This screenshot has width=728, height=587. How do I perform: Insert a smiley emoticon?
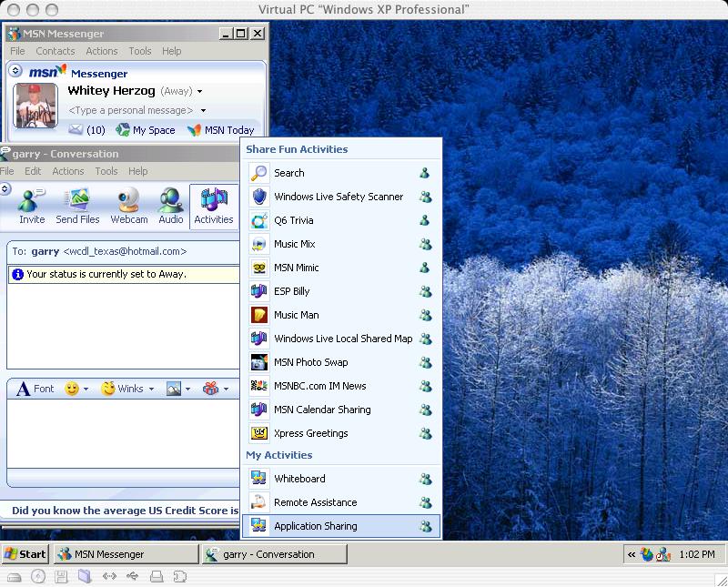click(x=72, y=389)
